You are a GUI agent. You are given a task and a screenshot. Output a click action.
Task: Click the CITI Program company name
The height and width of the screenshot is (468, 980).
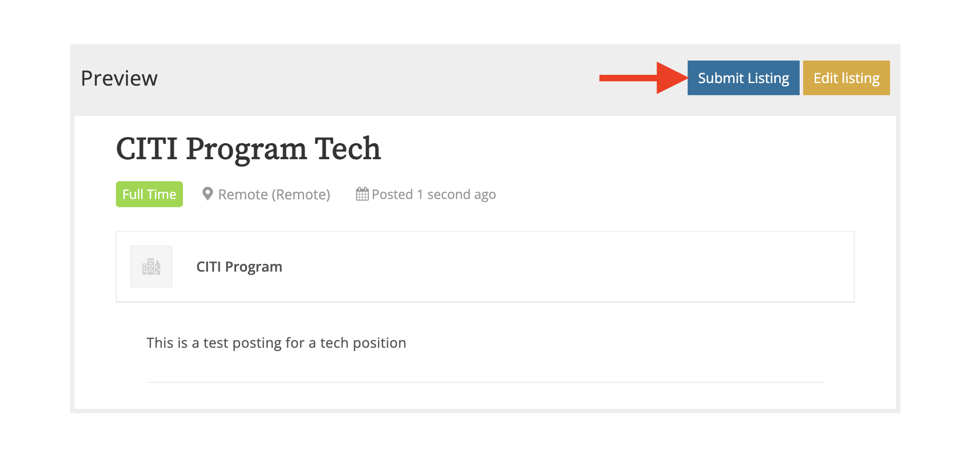(239, 266)
